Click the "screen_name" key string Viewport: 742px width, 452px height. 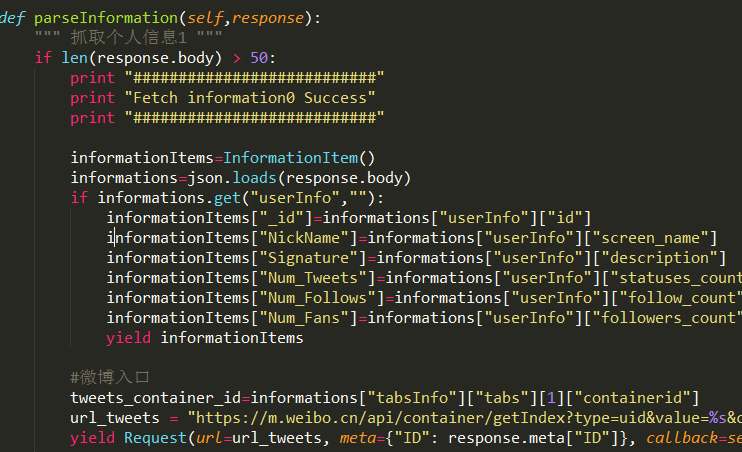[x=650, y=238]
